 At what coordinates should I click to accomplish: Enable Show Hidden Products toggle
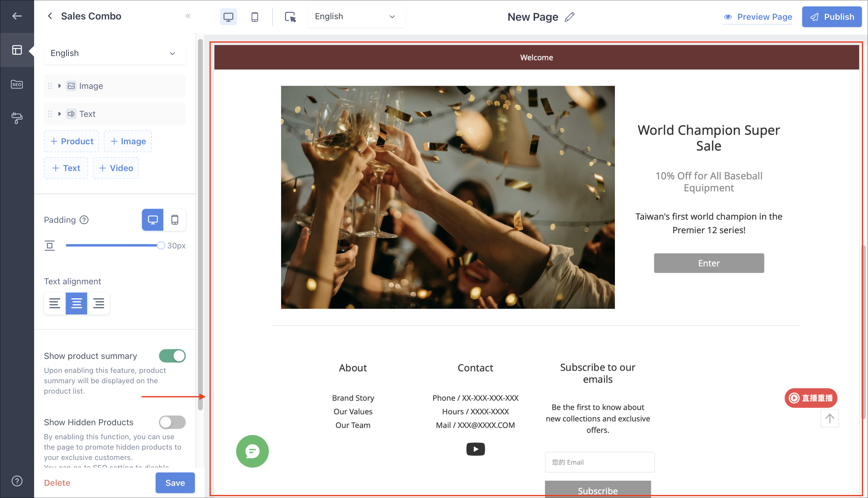tap(172, 423)
